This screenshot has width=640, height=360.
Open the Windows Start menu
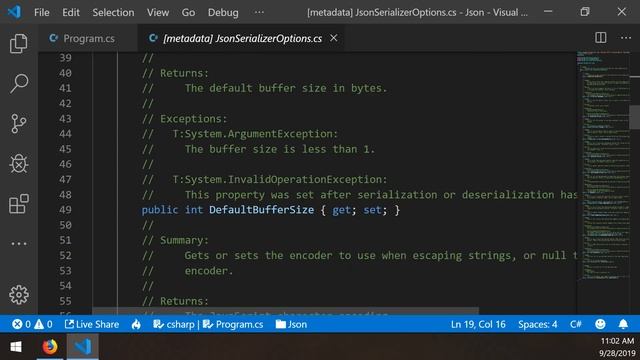pos(16,347)
